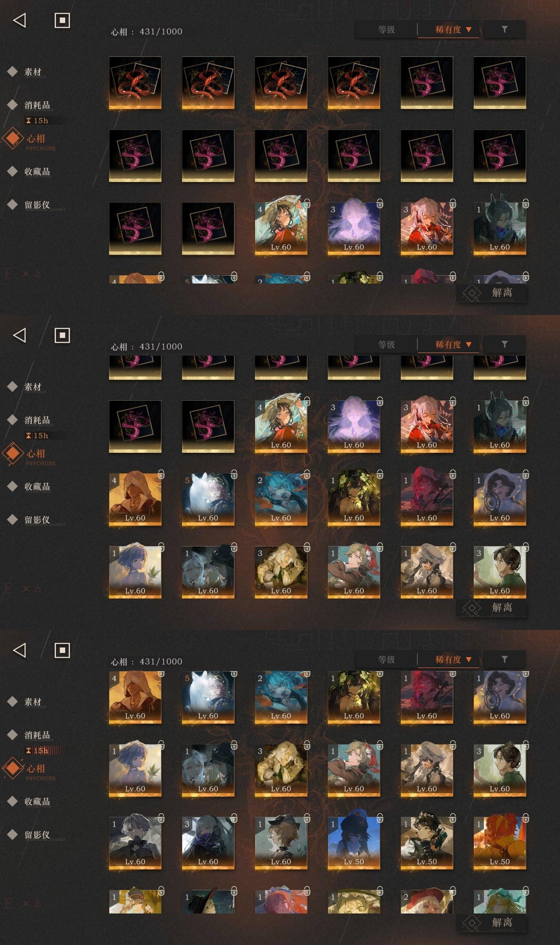
Task: Toggle lock on green-shirt Lv.60 psychube in middle screenshot
Action: click(x=525, y=547)
